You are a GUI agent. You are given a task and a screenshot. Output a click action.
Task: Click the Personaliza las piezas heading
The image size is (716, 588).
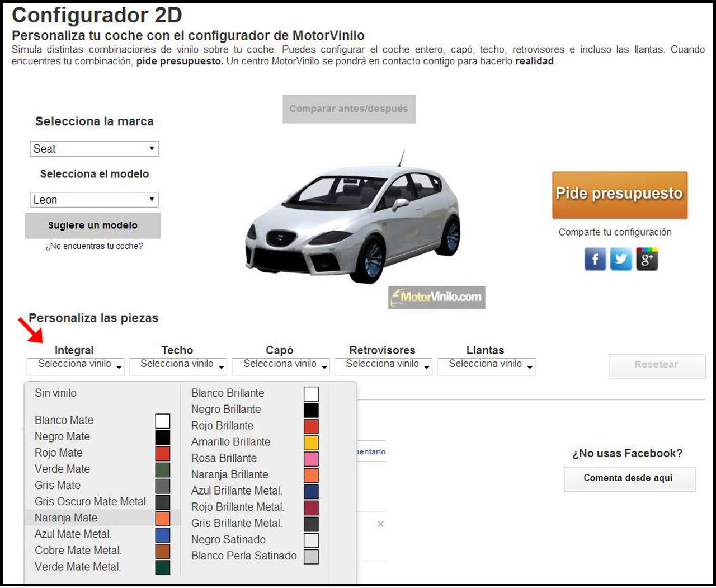(x=93, y=318)
